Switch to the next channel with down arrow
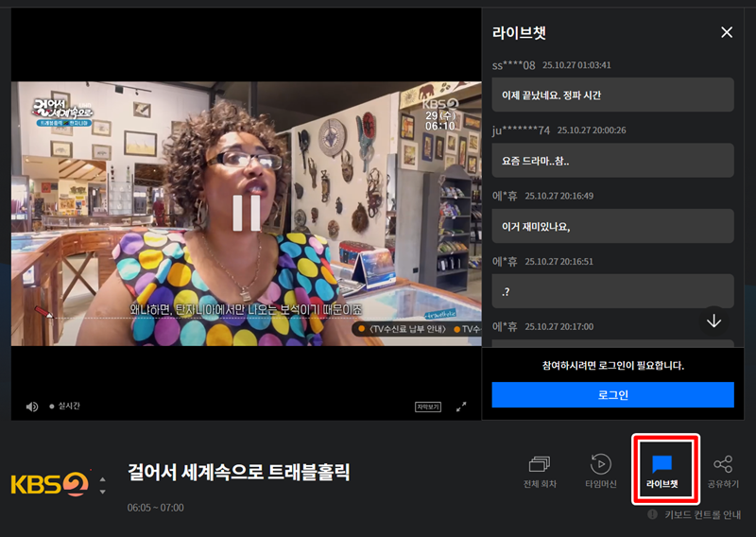The height and width of the screenshot is (537, 756). pos(102,492)
